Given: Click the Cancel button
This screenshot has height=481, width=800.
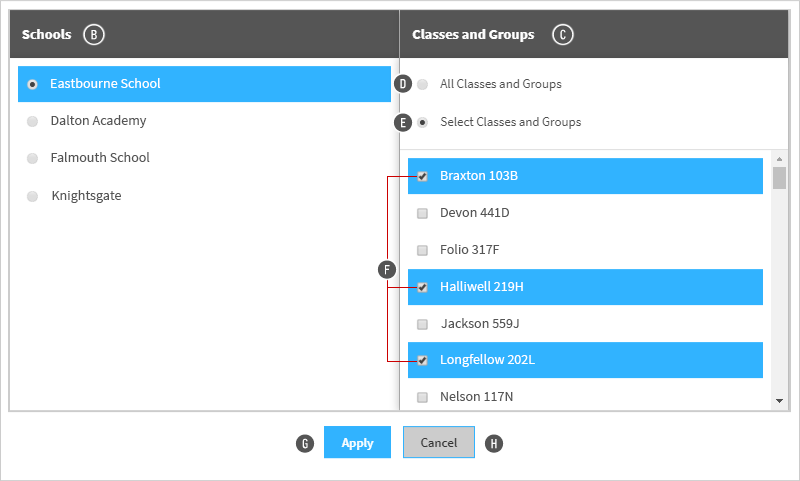Looking at the screenshot, I should (439, 442).
